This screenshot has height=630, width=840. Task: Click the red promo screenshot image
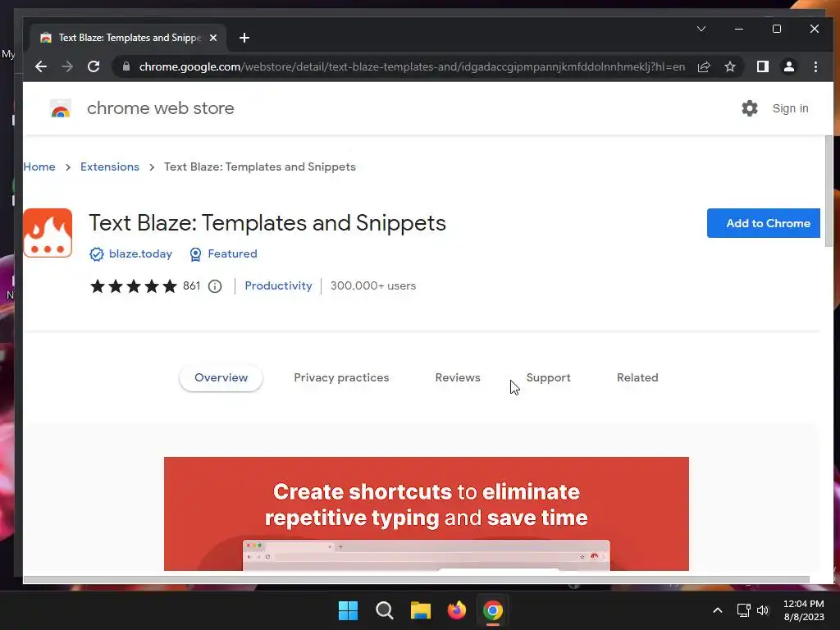pyautogui.click(x=426, y=514)
